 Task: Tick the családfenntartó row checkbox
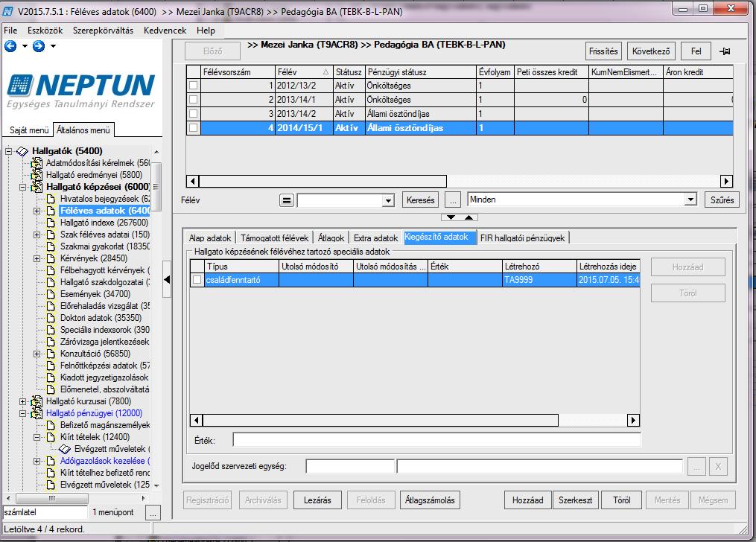pyautogui.click(x=197, y=280)
